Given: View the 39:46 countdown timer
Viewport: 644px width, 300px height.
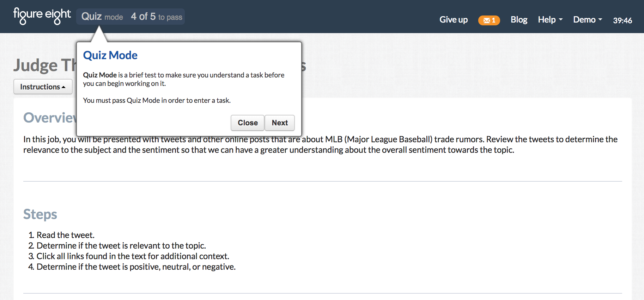Looking at the screenshot, I should pos(623,20).
